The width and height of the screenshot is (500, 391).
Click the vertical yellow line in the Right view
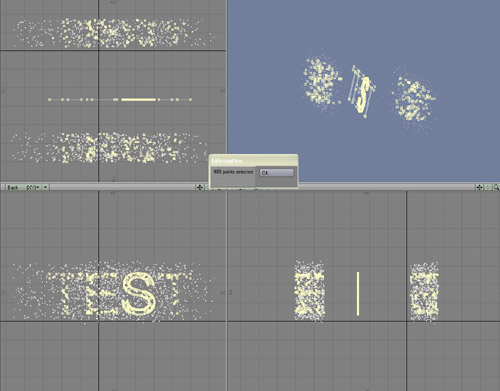tap(358, 294)
